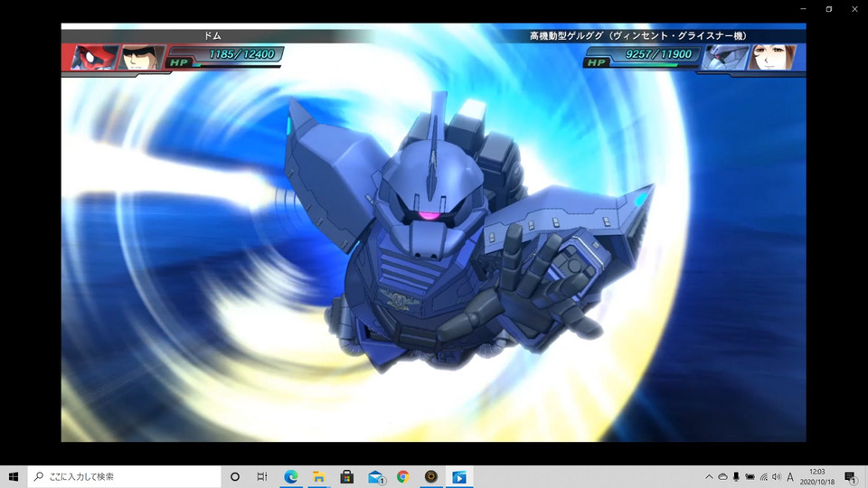Click the microphone tray icon

point(736,476)
